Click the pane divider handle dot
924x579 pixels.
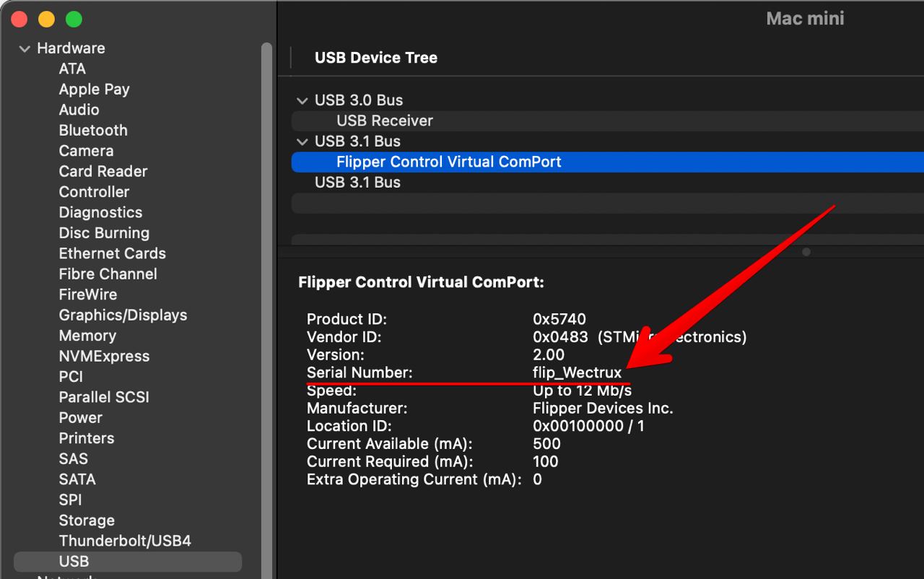click(x=806, y=252)
